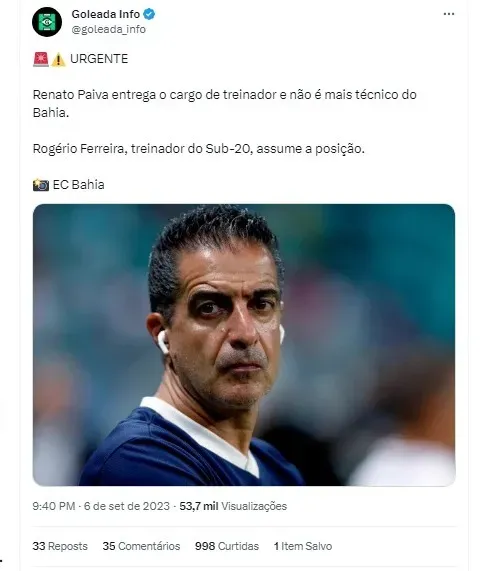Click the camera emoji before EC Bahia
This screenshot has height=571, width=489.
tap(41, 185)
